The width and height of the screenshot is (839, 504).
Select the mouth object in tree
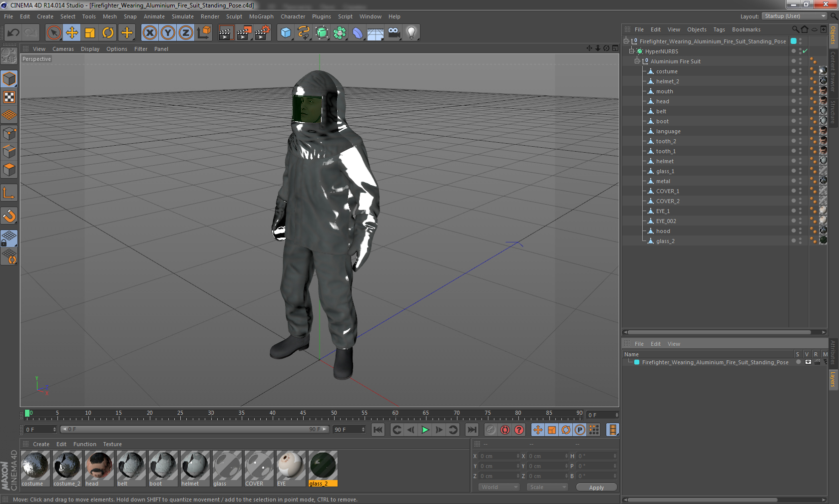(x=664, y=91)
